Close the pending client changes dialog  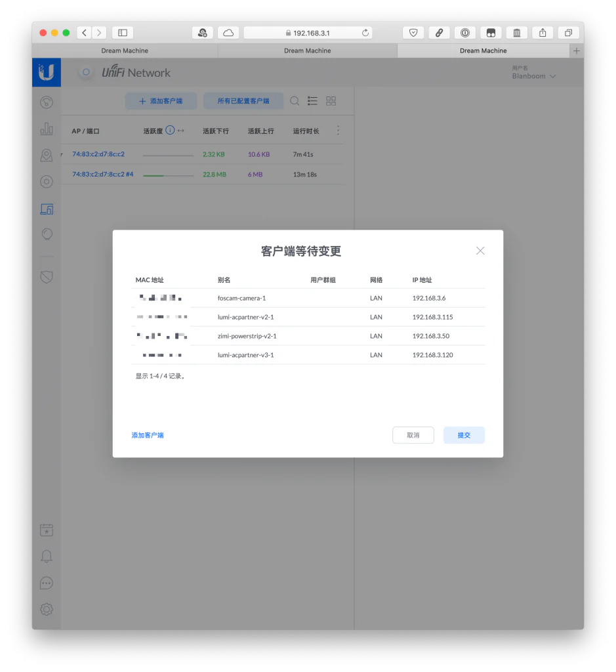(x=480, y=251)
